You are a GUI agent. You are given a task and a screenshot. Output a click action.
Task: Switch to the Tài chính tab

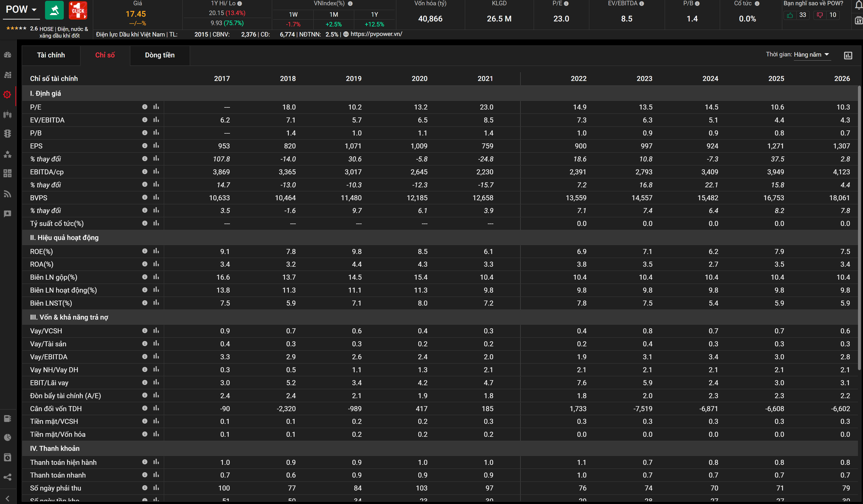(51, 55)
